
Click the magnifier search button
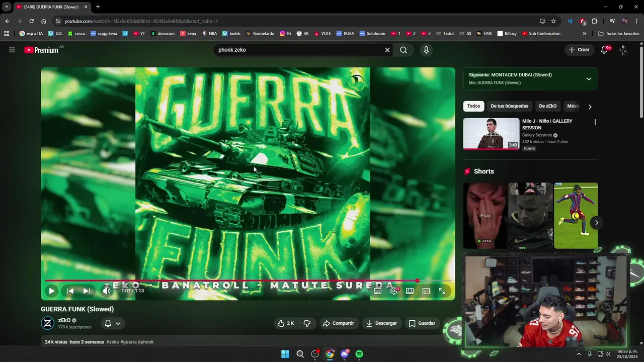[404, 50]
